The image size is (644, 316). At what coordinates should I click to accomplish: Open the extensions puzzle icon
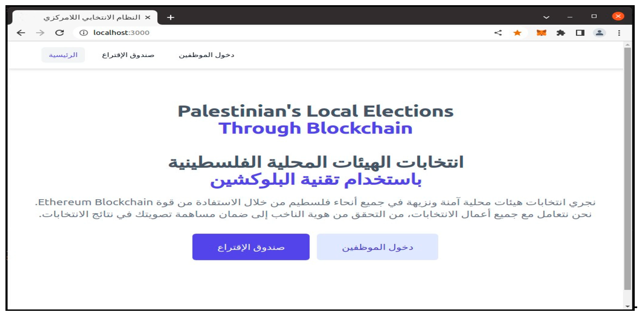(560, 33)
